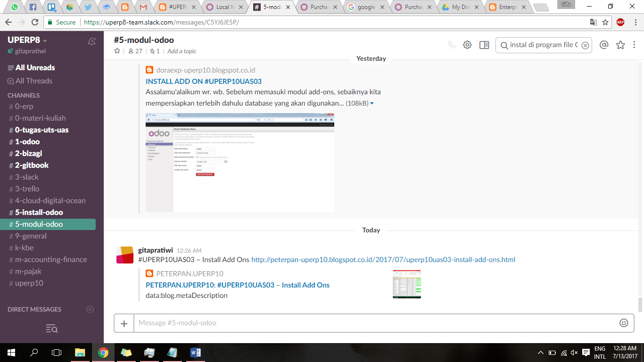
Task: Reload the page in Chrome
Action: click(x=35, y=22)
